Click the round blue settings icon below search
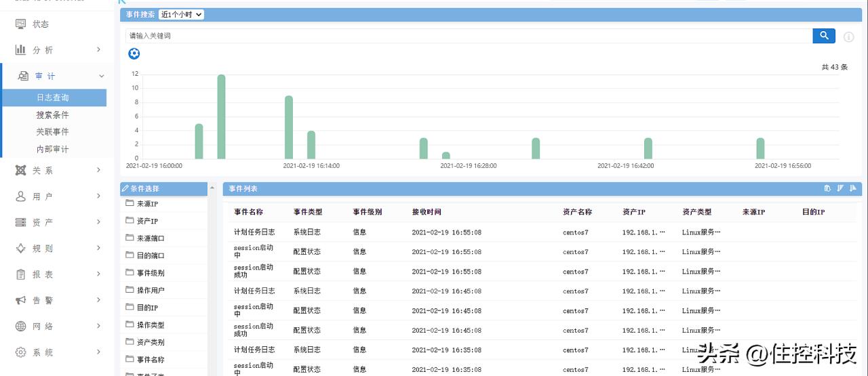The height and width of the screenshot is (376, 868). click(x=134, y=54)
